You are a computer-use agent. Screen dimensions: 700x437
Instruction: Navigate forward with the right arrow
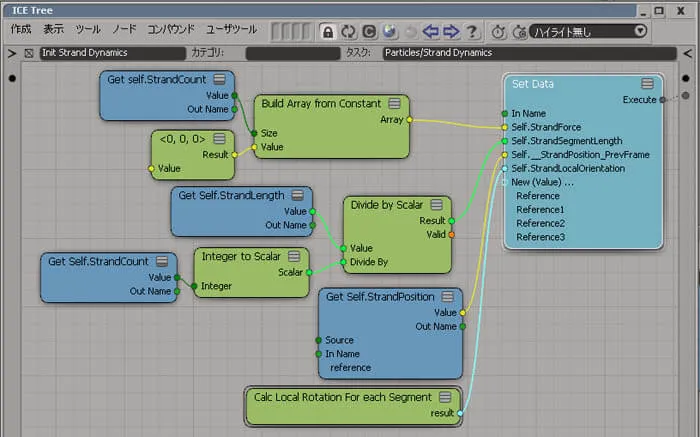(x=451, y=31)
